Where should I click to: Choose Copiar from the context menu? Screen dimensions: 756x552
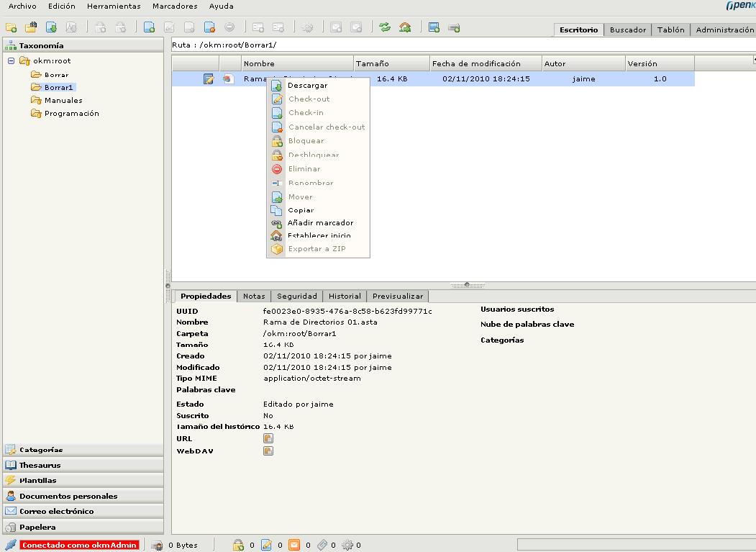pos(318,210)
